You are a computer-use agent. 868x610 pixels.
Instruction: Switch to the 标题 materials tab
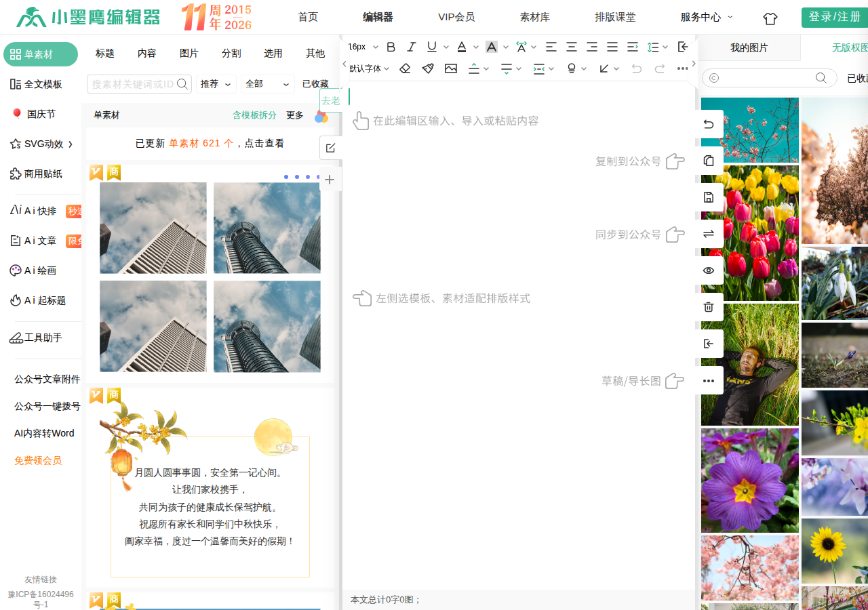(x=105, y=54)
